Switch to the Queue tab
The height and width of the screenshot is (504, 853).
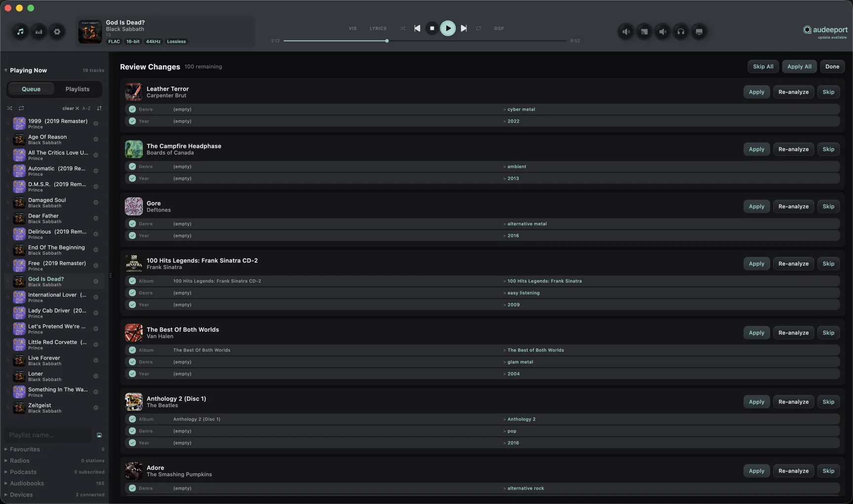point(31,89)
